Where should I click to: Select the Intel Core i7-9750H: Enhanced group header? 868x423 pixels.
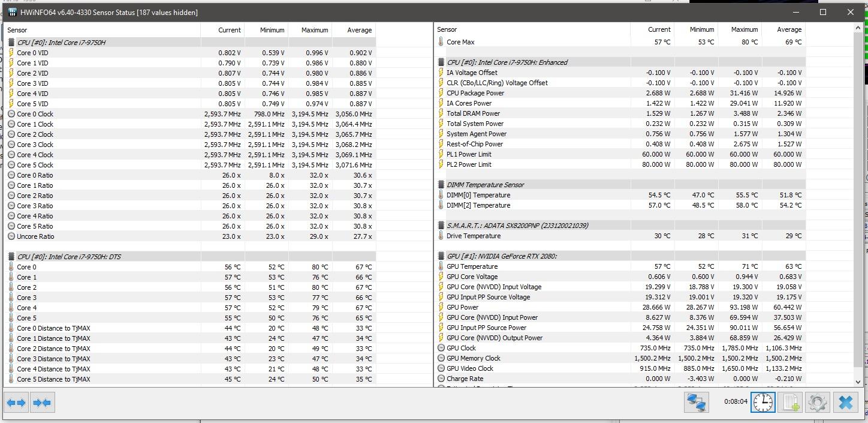pyautogui.click(x=620, y=62)
